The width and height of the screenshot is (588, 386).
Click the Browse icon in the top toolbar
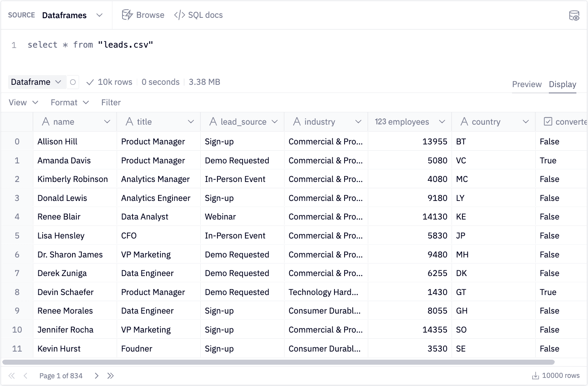tap(128, 15)
